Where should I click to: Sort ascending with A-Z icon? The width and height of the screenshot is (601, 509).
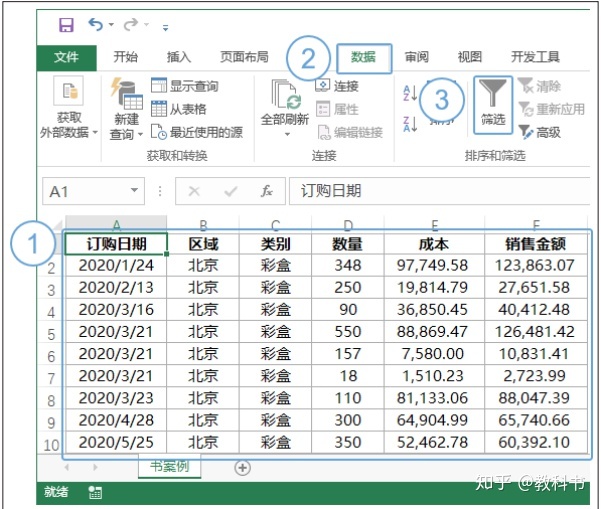[410, 93]
